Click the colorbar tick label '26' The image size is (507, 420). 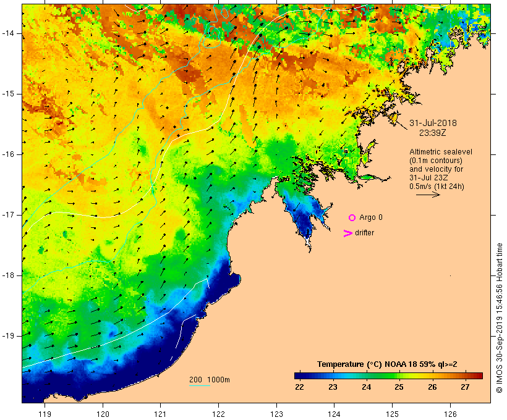coord(432,387)
